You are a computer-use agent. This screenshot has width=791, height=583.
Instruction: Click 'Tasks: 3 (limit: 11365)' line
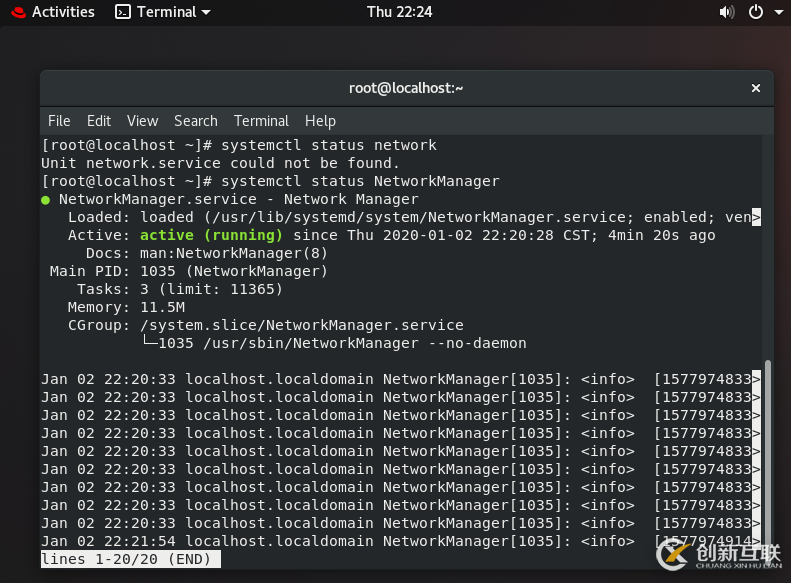click(x=180, y=289)
